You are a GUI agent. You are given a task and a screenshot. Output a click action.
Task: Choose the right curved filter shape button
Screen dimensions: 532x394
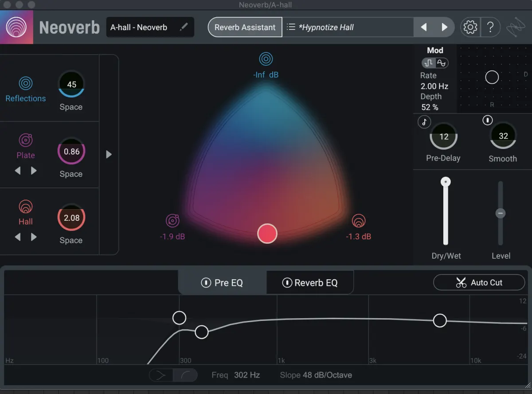(x=185, y=375)
